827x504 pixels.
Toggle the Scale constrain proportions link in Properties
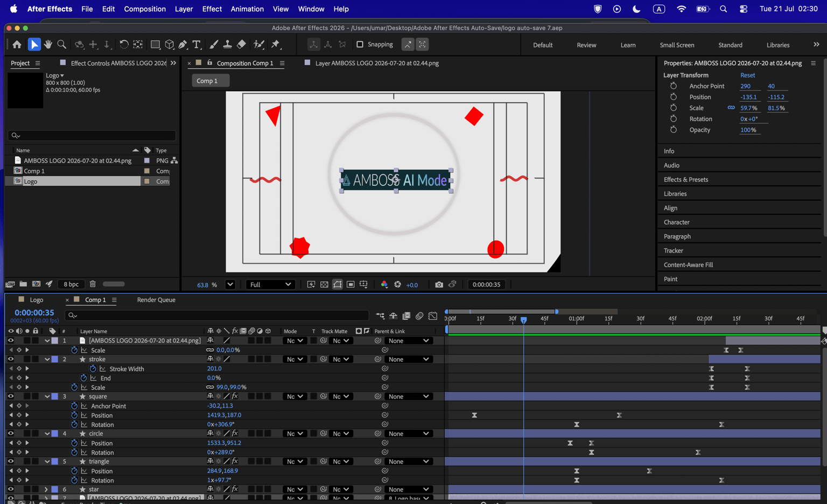point(731,108)
